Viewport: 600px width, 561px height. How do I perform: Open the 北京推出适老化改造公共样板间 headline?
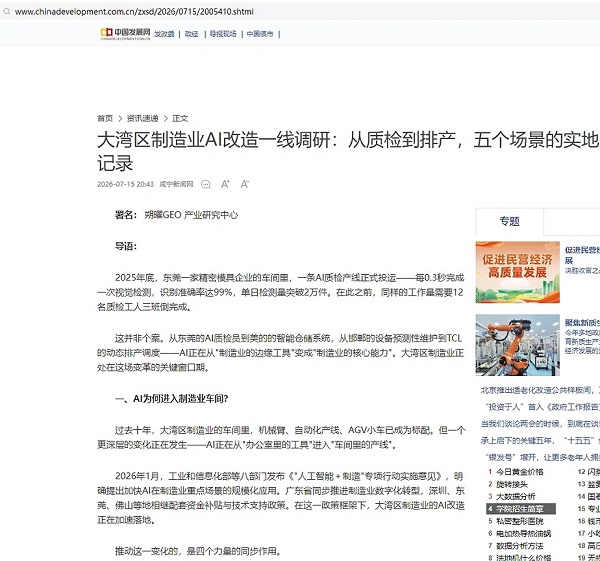pos(540,390)
